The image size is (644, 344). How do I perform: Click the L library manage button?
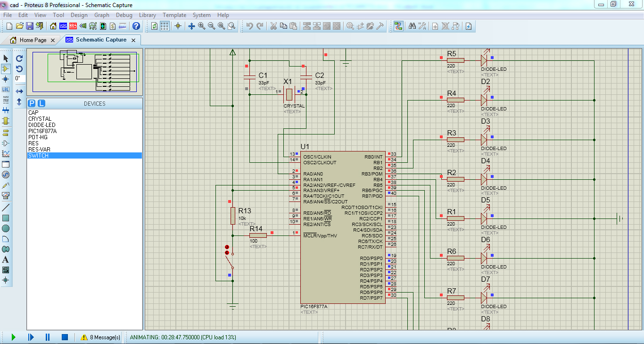pyautogui.click(x=41, y=103)
